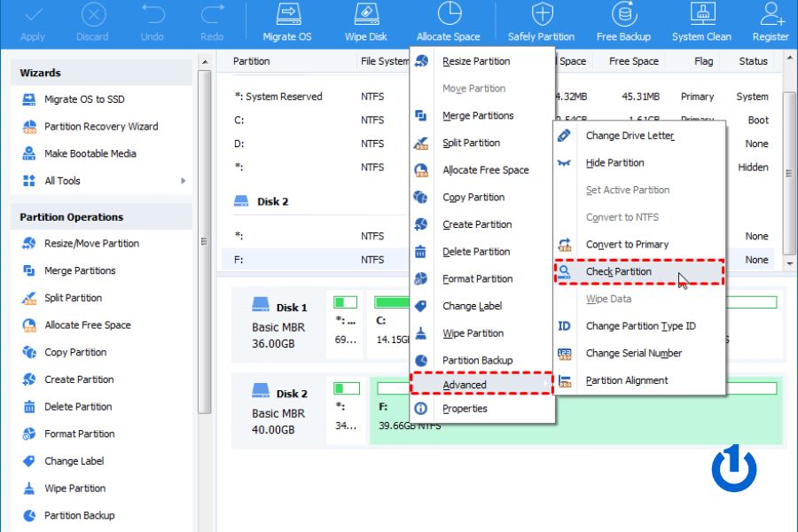Screen dimensions: 798x532
Task: Expand the Advanced submenu in the context menu
Action: [481, 385]
